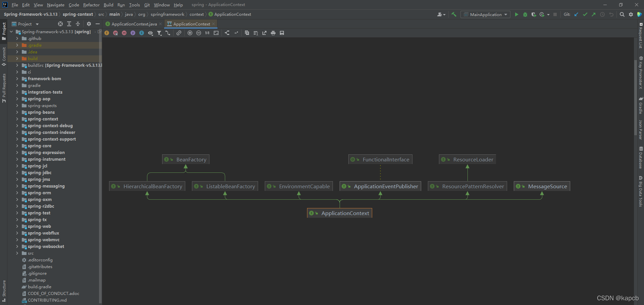The height and width of the screenshot is (305, 644).
Task: Expand all in Project panel
Action: click(69, 24)
